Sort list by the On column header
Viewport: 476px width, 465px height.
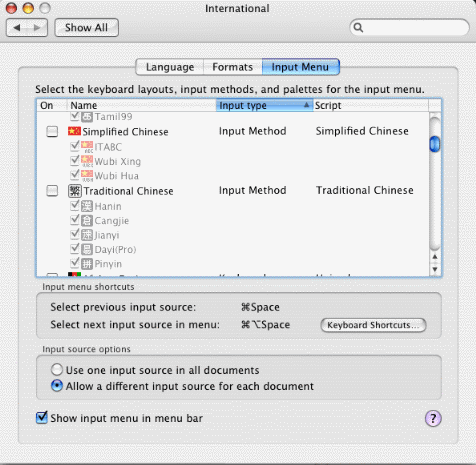[x=52, y=105]
